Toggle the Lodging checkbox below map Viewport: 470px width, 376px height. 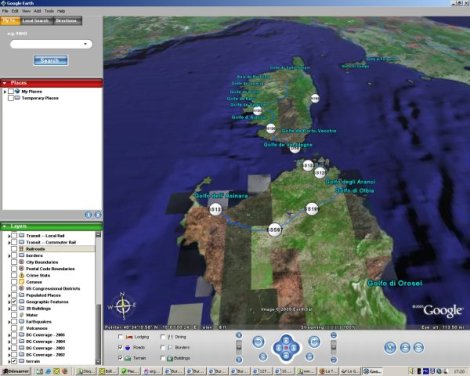pyautogui.click(x=121, y=337)
